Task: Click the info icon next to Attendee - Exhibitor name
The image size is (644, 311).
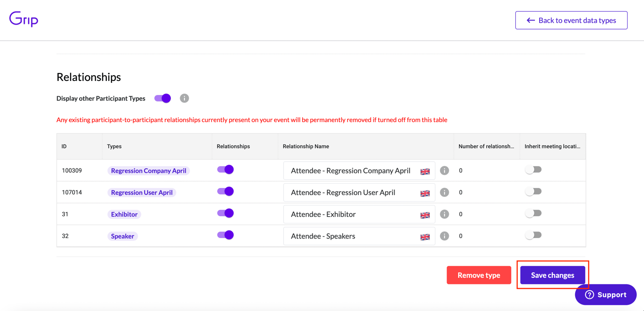Action: 444,214
